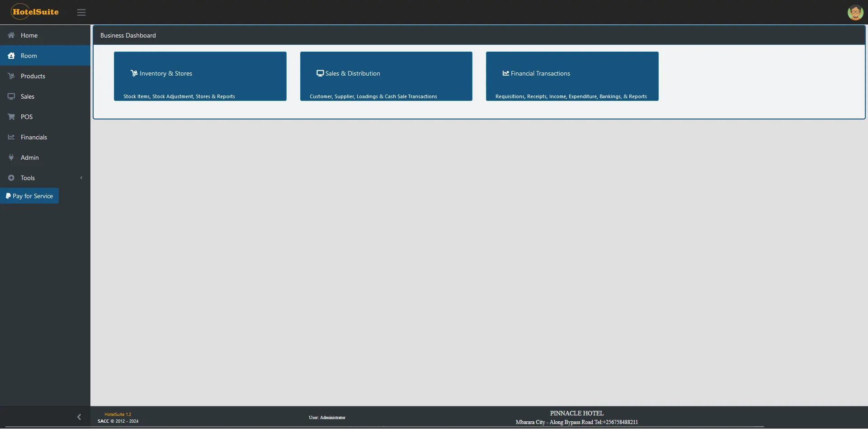Toggle sidebar with the hamburger menu
Image resolution: width=868 pixels, height=429 pixels.
point(81,13)
